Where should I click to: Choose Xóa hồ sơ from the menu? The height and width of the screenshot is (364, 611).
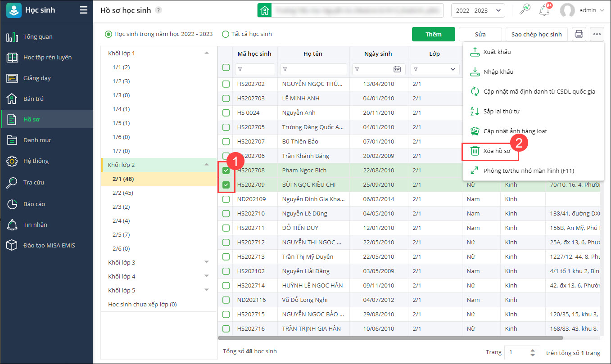[x=491, y=151]
